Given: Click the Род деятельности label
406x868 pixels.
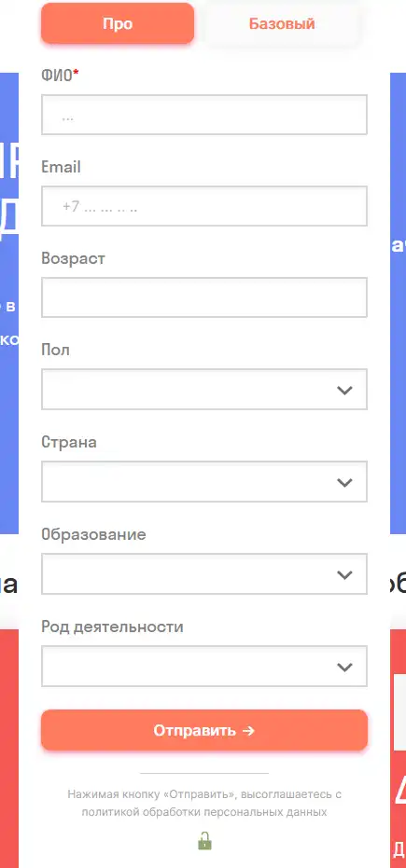Looking at the screenshot, I should tap(112, 627).
